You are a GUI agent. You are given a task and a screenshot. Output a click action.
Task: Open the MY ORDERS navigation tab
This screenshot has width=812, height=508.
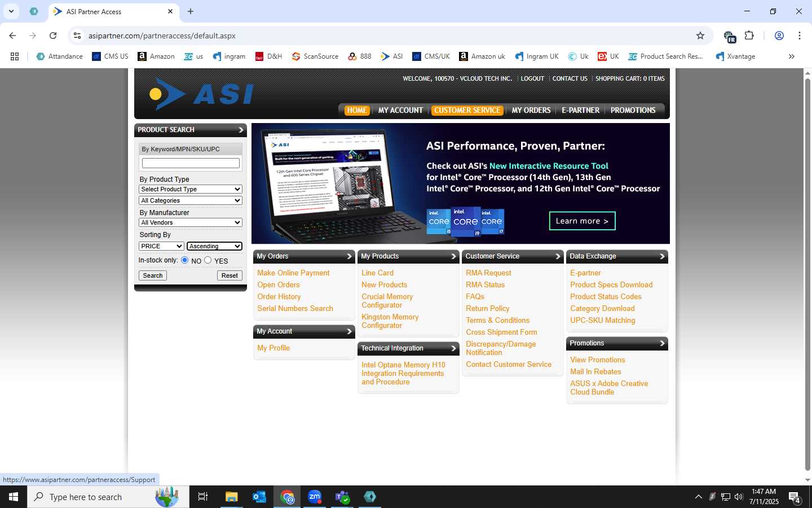point(531,111)
